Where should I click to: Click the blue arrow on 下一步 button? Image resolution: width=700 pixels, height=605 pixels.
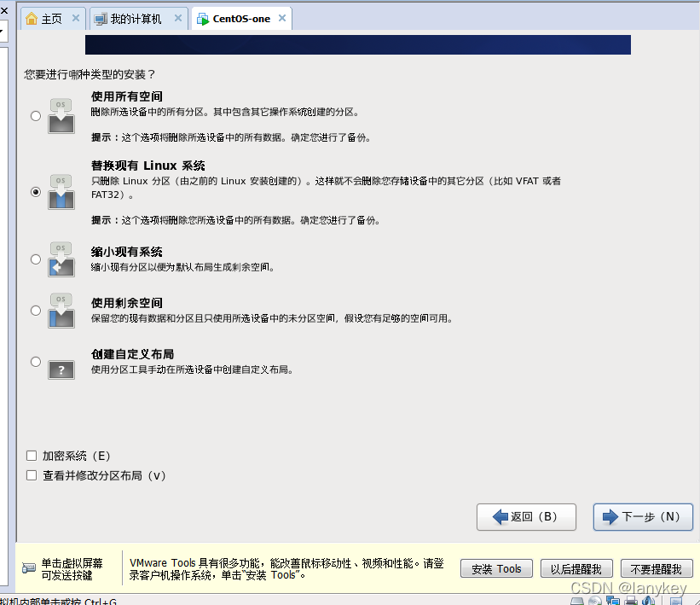(610, 517)
